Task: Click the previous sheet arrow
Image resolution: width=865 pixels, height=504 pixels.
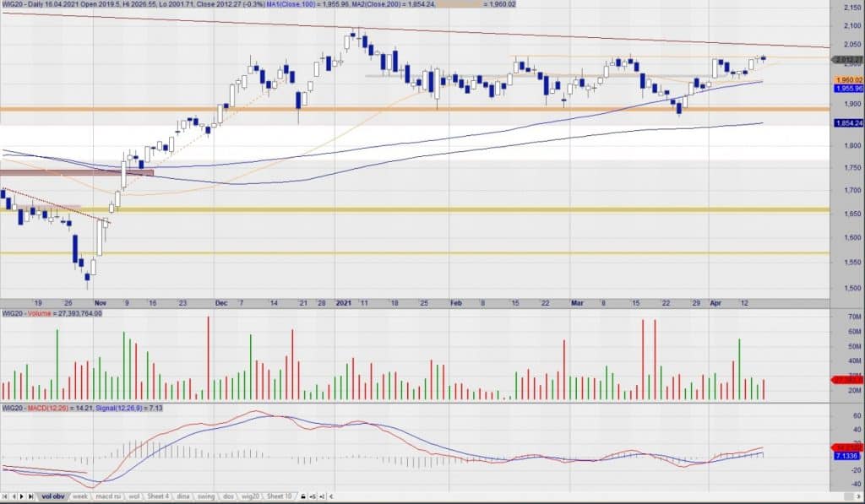Action: click(x=14, y=496)
